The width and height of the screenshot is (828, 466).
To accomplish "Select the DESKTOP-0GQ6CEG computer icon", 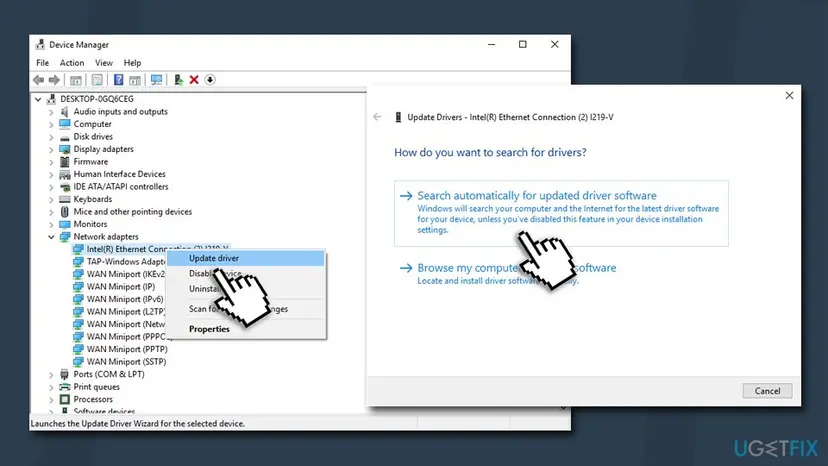I will tap(51, 99).
